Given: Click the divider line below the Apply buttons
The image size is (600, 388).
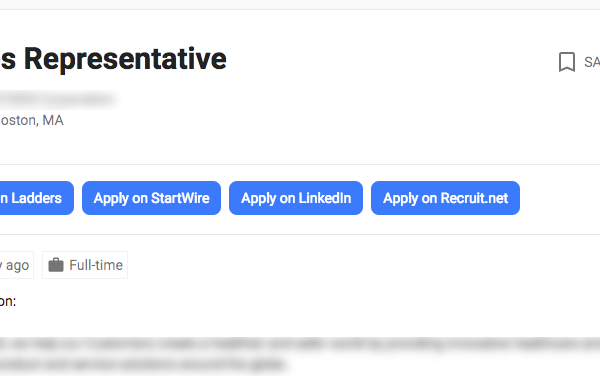Looking at the screenshot, I should tap(300, 234).
